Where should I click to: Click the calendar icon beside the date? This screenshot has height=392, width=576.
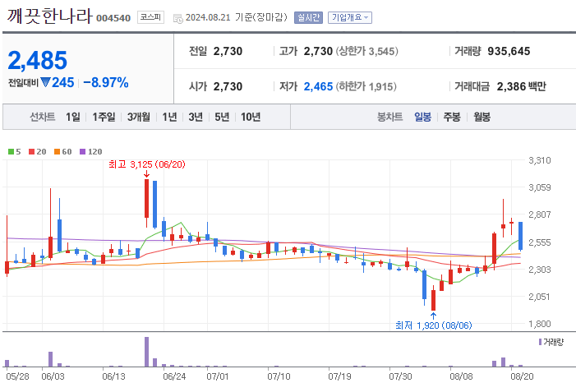click(x=177, y=18)
